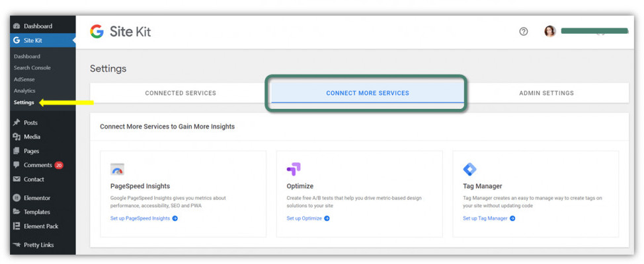Viewport: 644px width, 264px height.
Task: Select Settings in Site Kit submenu
Action: [x=24, y=102]
